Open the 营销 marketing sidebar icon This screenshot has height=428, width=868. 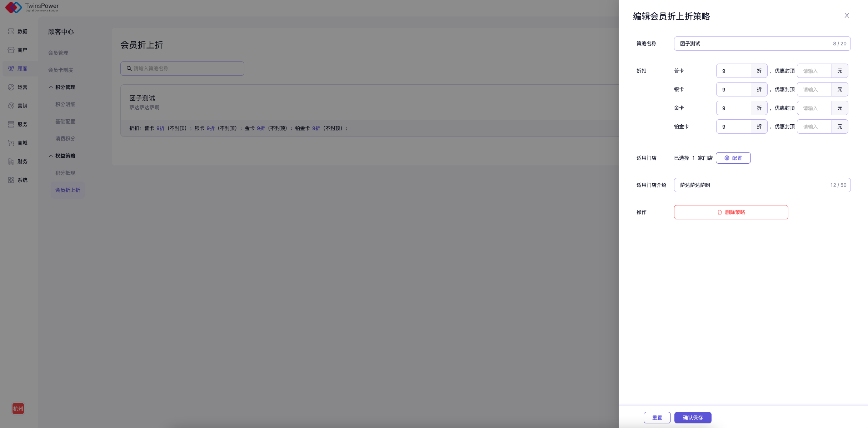click(x=11, y=106)
